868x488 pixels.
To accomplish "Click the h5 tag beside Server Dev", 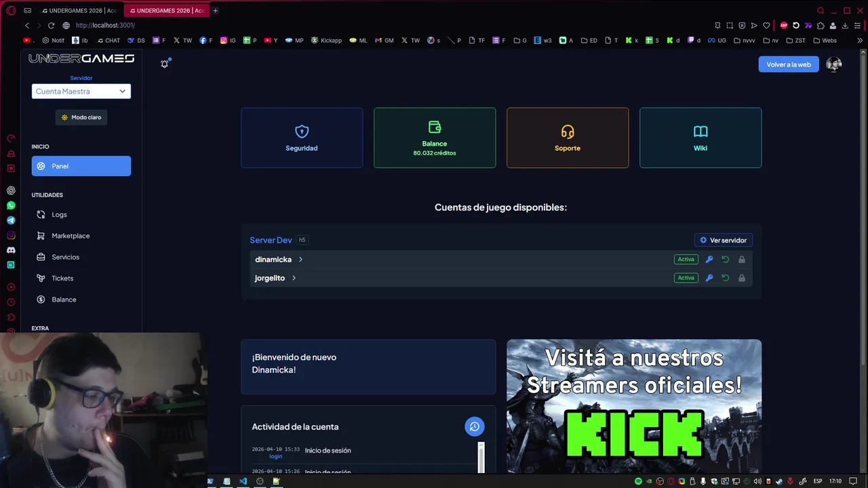I will (x=302, y=240).
